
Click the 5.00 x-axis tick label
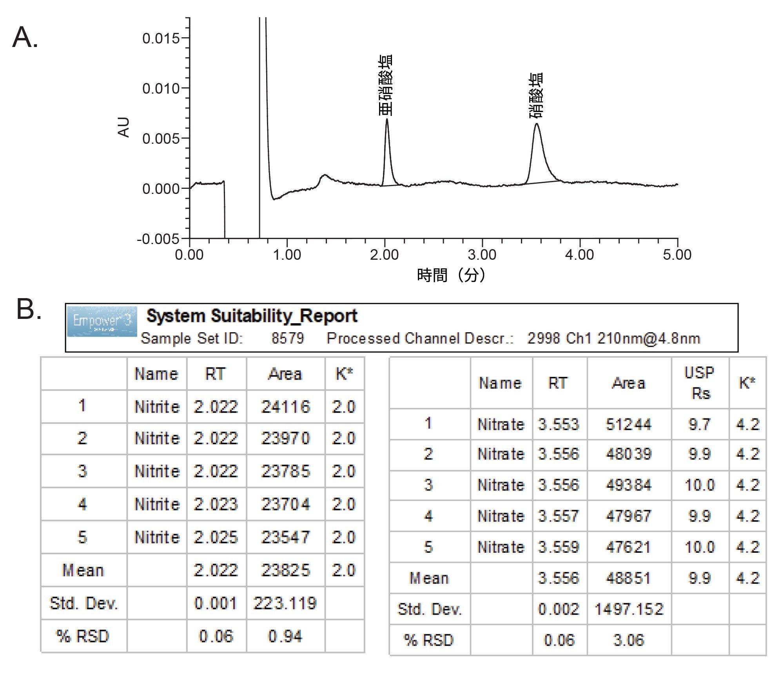(x=677, y=255)
